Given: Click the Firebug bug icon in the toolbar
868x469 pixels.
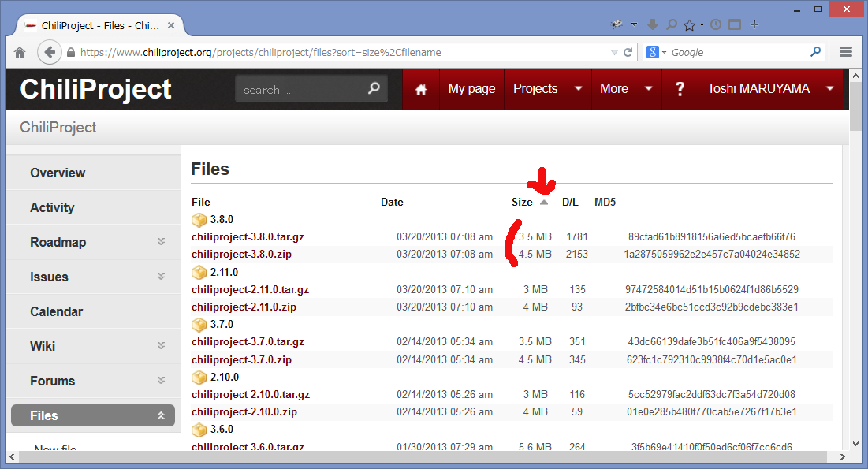Looking at the screenshot, I should pyautogui.click(x=617, y=24).
